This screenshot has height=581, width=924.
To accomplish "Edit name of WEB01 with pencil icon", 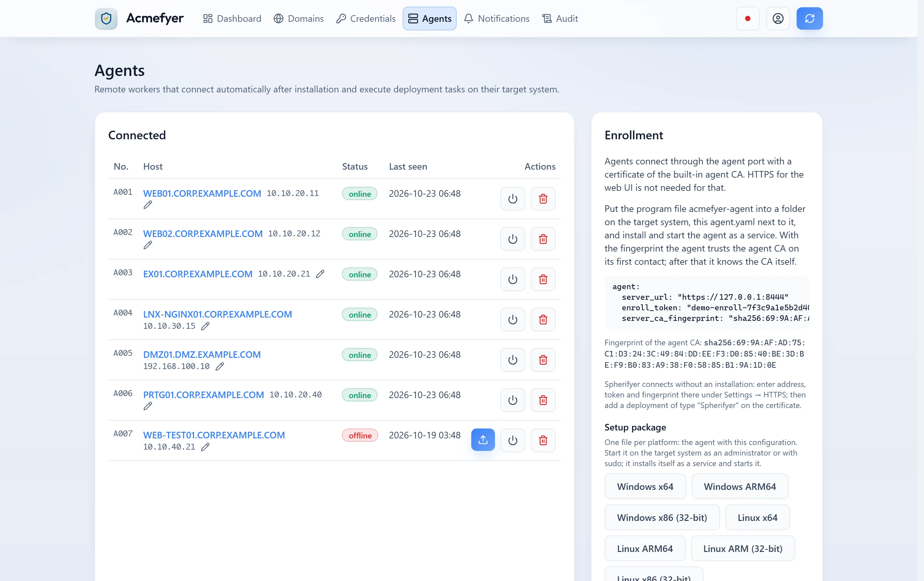I will [148, 205].
